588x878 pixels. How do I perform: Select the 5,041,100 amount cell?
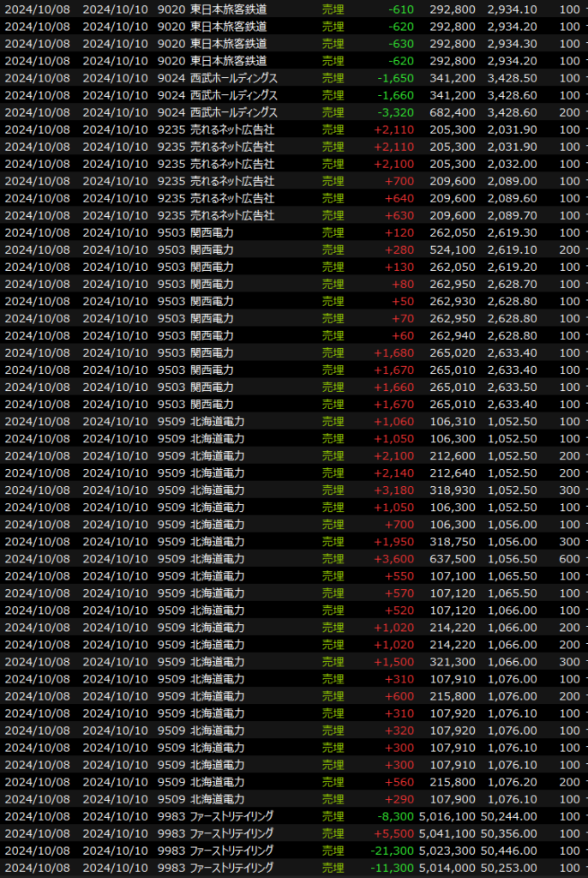(449, 833)
